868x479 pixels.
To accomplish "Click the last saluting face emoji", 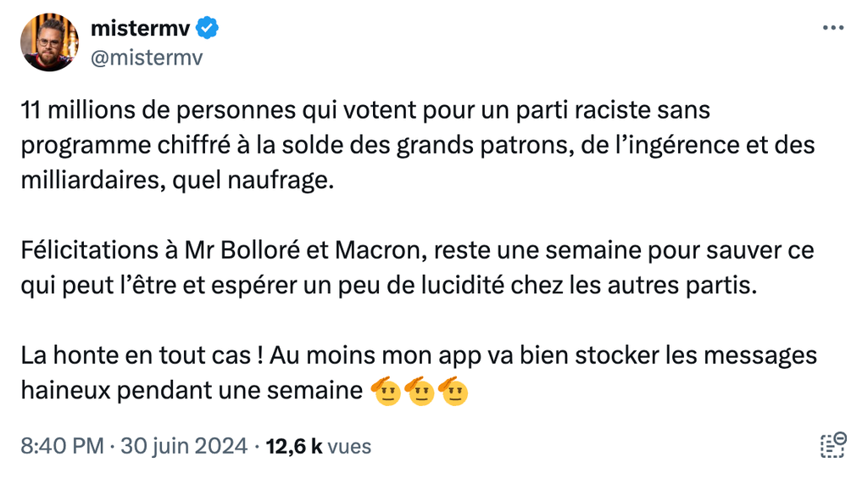I will coord(454,391).
